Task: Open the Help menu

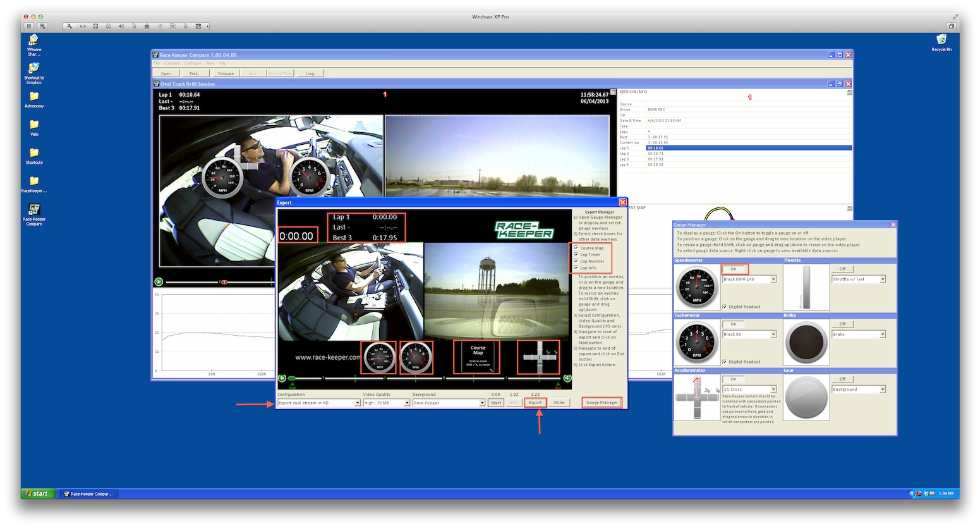Action: point(222,63)
